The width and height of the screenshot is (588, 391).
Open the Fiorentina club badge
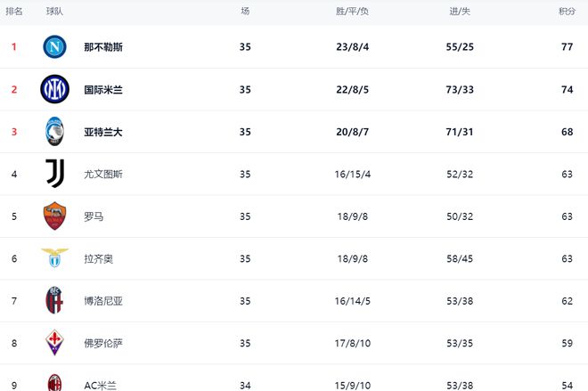pos(55,343)
